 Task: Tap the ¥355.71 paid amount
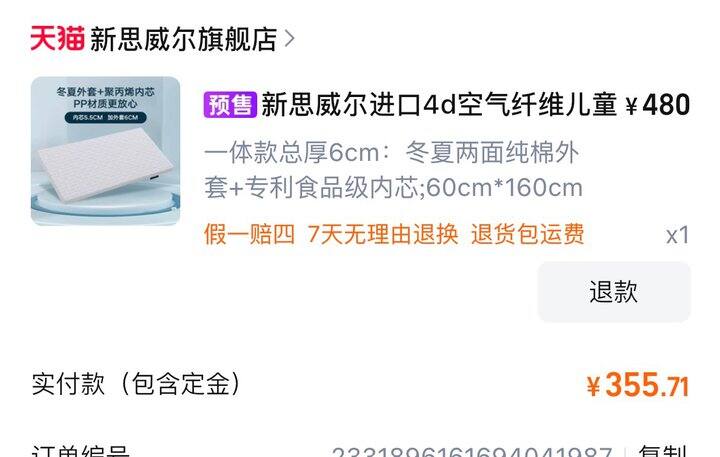(638, 385)
